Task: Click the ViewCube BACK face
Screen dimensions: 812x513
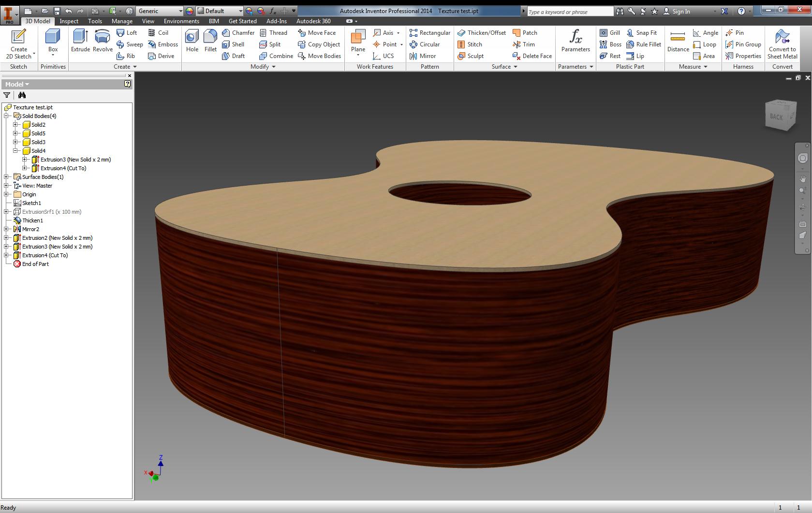Action: (x=776, y=117)
